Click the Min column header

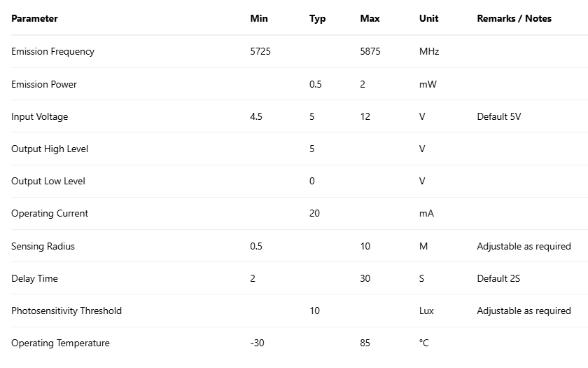click(259, 18)
